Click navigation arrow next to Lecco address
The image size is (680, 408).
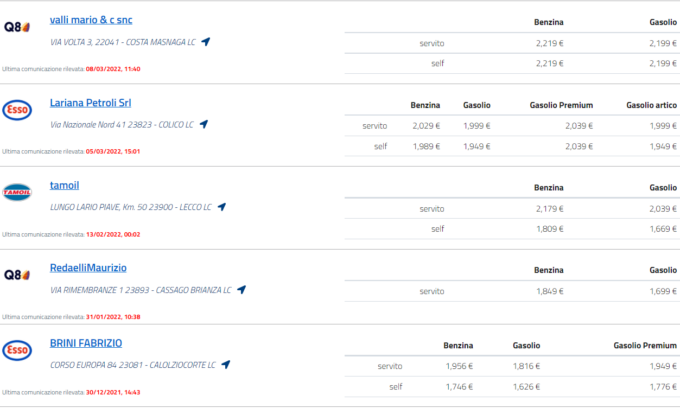(x=222, y=207)
